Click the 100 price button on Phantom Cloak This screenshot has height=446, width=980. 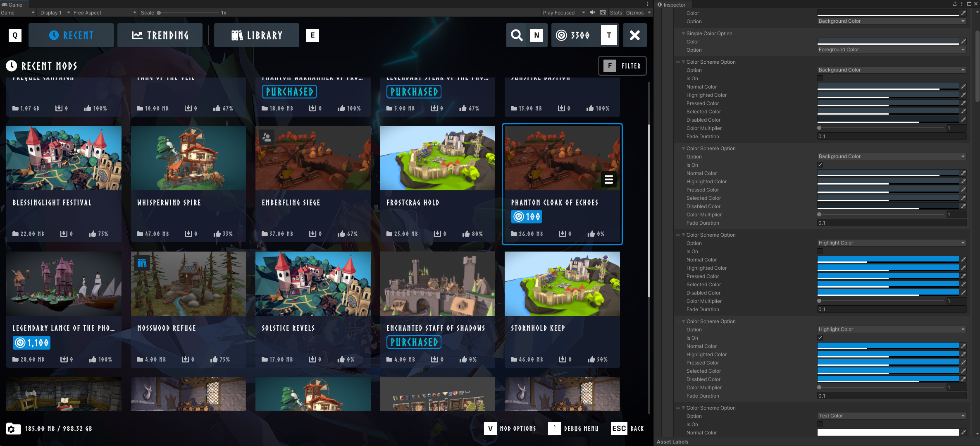[527, 216]
